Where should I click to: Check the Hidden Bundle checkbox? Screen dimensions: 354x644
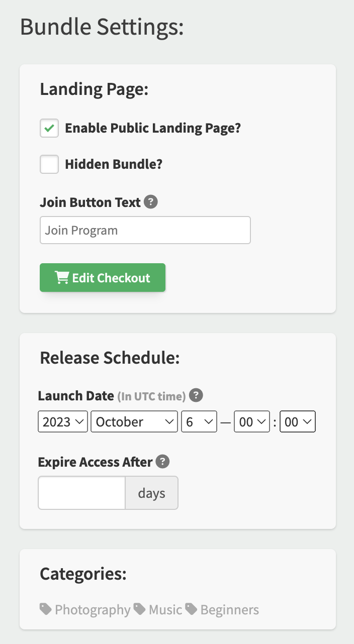49,164
